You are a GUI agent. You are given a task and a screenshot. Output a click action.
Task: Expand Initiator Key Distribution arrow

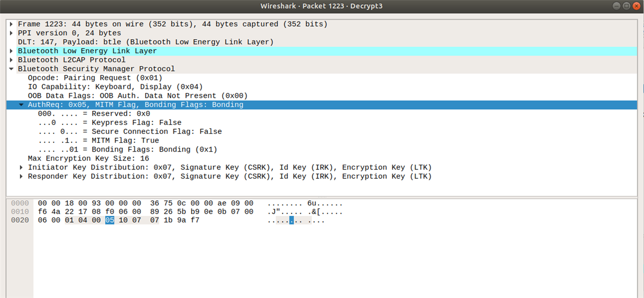[x=21, y=167]
